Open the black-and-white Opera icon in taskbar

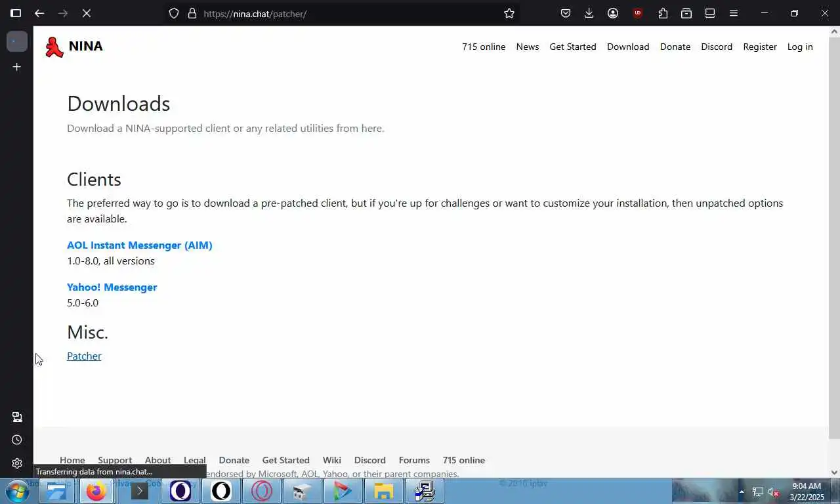click(x=221, y=491)
